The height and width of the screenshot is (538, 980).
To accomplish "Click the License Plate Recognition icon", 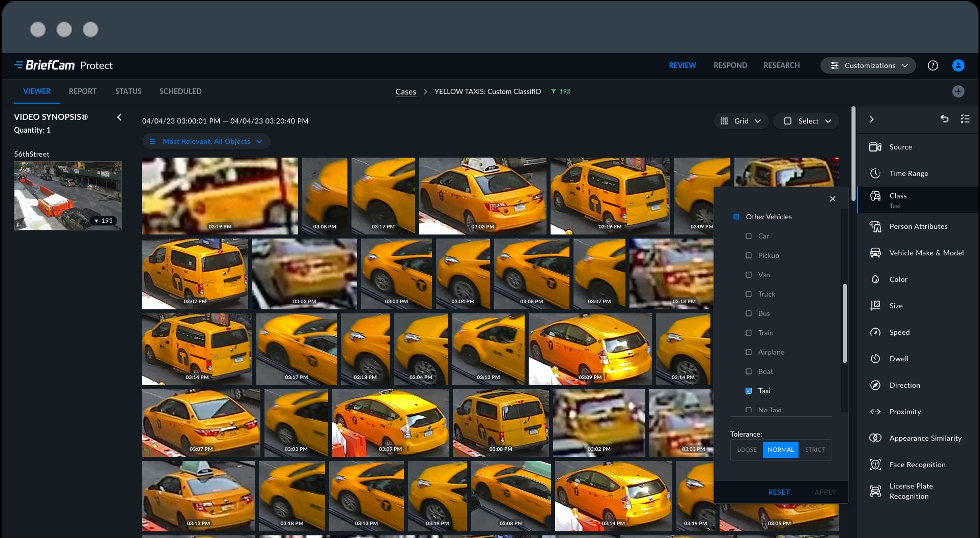I will (x=875, y=491).
